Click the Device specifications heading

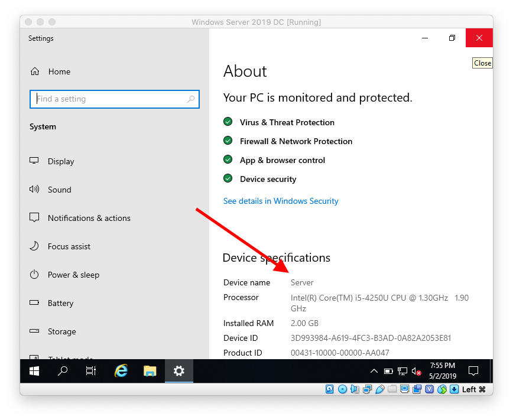(276, 258)
